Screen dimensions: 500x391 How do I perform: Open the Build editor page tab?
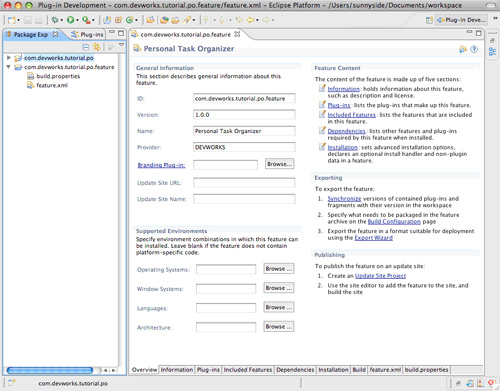[359, 370]
